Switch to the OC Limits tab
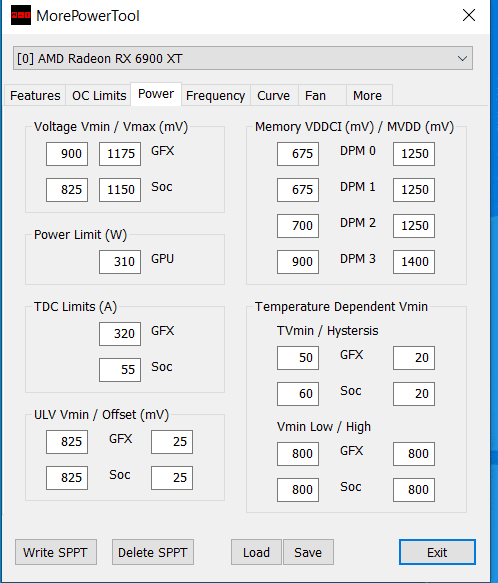Screen dimensions: 498x583 (99, 96)
